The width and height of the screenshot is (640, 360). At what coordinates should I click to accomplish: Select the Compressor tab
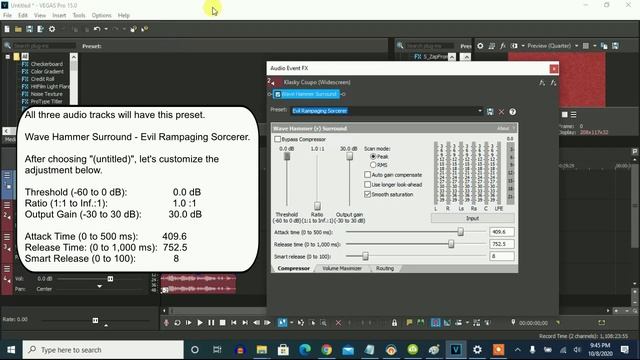point(293,268)
